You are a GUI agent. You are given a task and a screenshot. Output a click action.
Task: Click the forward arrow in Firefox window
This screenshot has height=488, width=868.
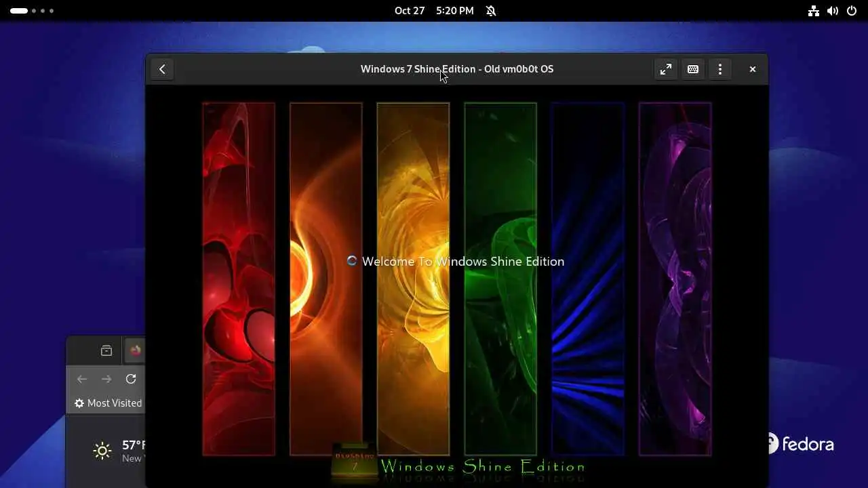click(106, 379)
